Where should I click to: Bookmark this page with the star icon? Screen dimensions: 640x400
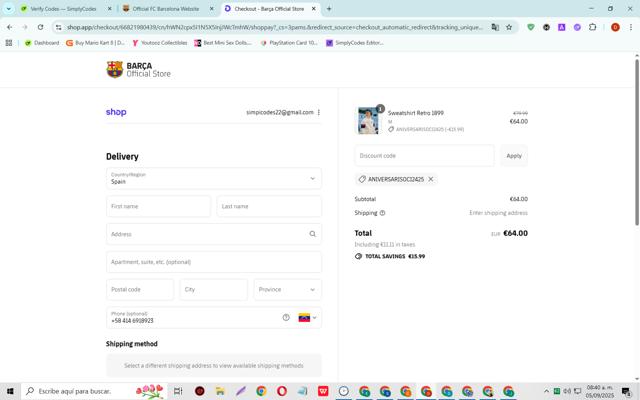click(509, 27)
